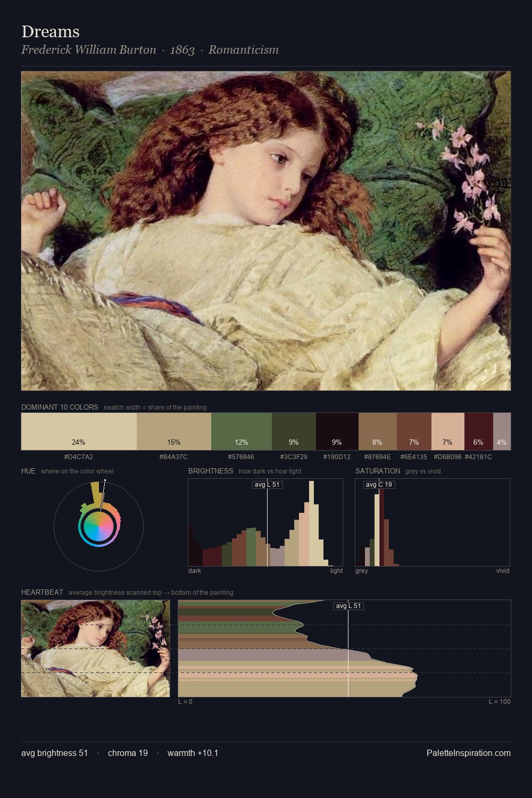Click the hex code '#6E4135' label
The width and height of the screenshot is (532, 798).
click(413, 457)
